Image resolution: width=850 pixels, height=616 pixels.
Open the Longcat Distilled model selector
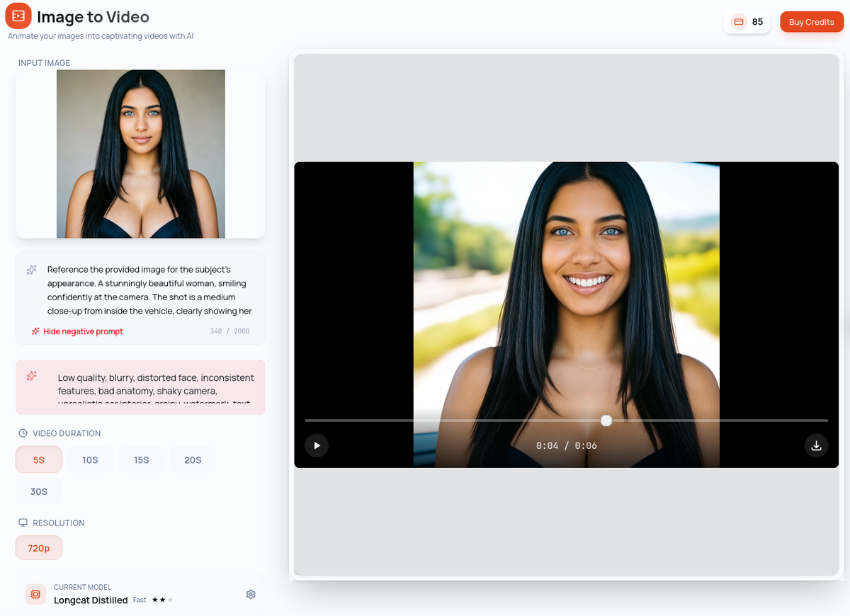[141, 594]
